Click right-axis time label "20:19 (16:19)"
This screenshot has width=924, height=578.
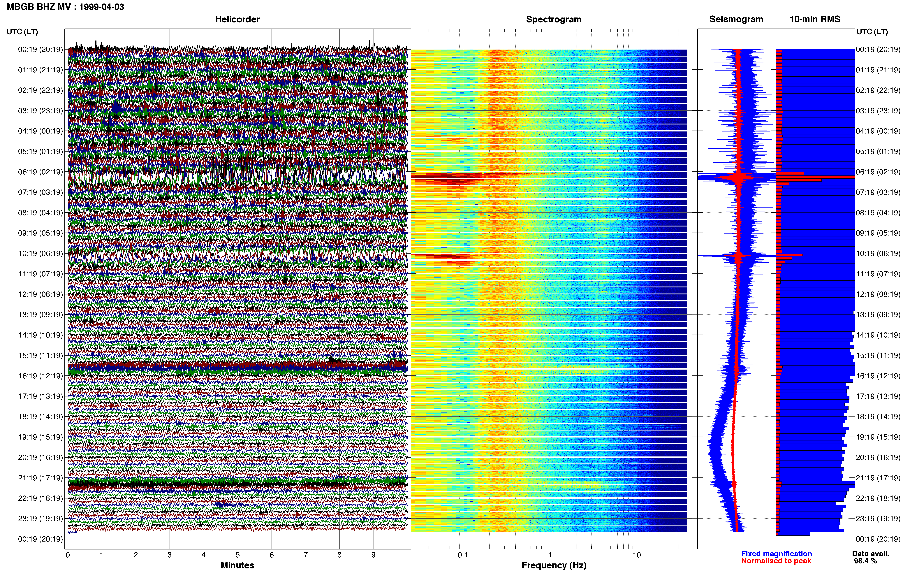point(878,458)
